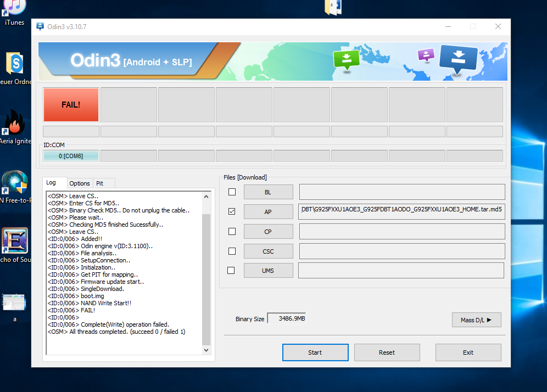Click the log line 'SingleDownload.'
Viewport: 547px width, 392px height.
point(86,289)
